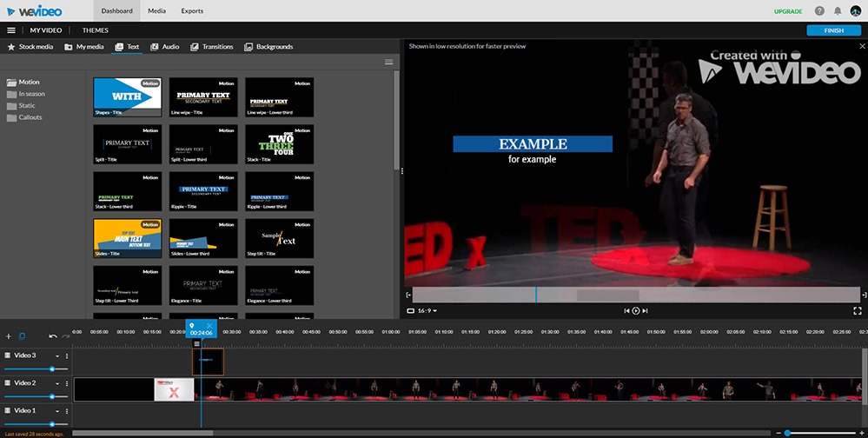Click the Video 1 track film icon
Image resolution: width=868 pixels, height=438 pixels.
point(8,411)
